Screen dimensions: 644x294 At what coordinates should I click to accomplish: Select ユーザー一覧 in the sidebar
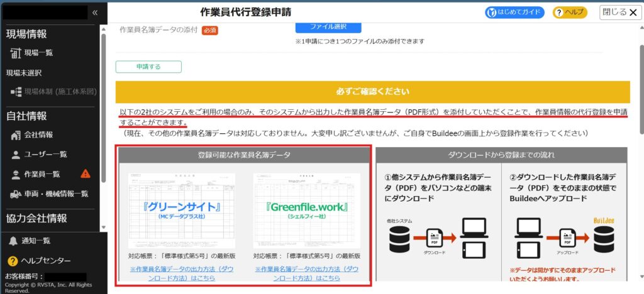pyautogui.click(x=45, y=155)
